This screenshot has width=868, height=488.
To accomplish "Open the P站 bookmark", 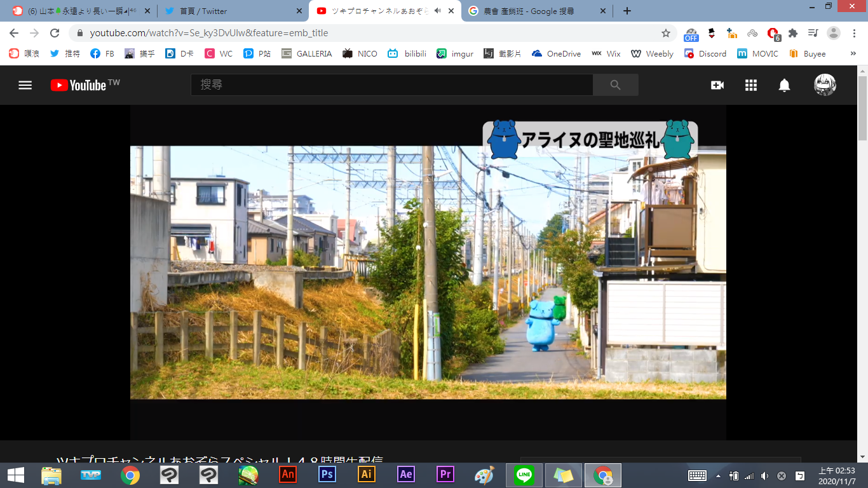I will pos(257,54).
